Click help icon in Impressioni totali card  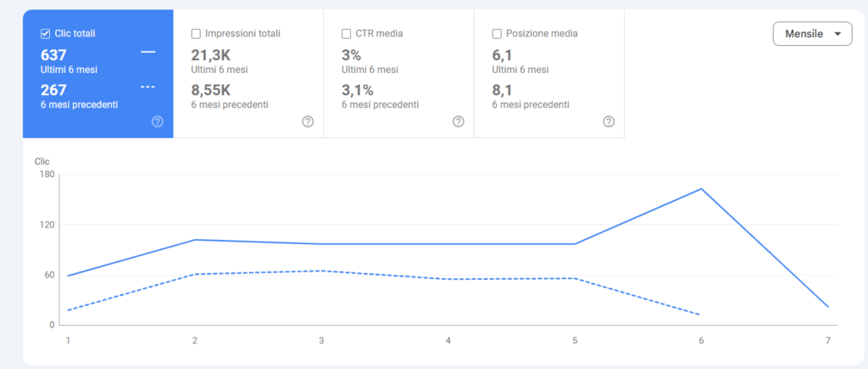coord(308,121)
